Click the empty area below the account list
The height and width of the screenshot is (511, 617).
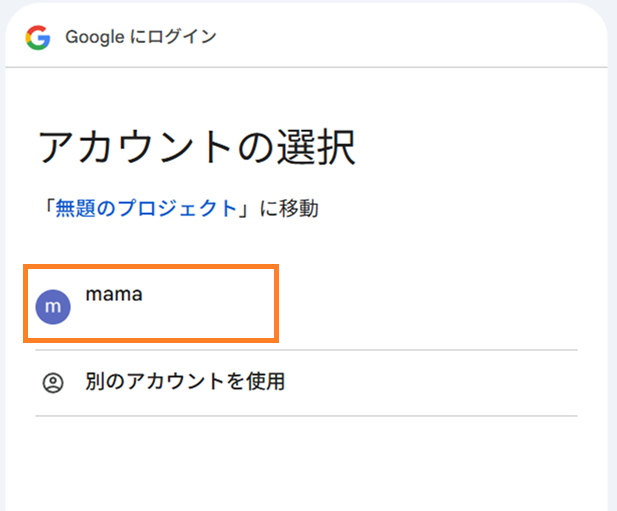(x=306, y=465)
